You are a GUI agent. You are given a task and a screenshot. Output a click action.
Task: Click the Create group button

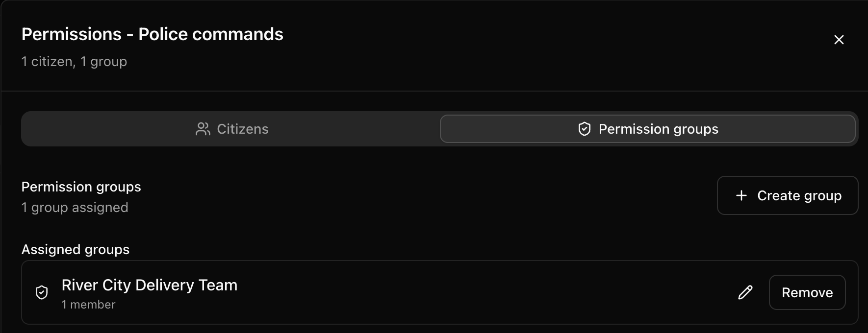(x=788, y=195)
